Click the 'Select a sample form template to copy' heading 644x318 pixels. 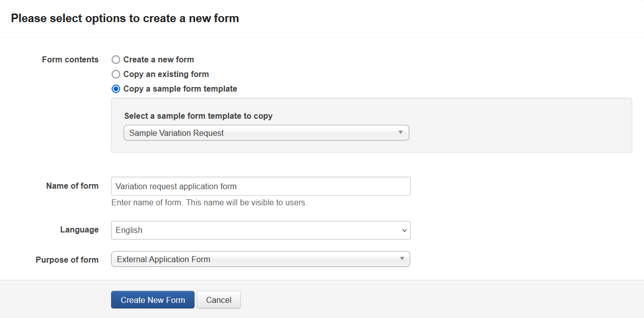(198, 116)
